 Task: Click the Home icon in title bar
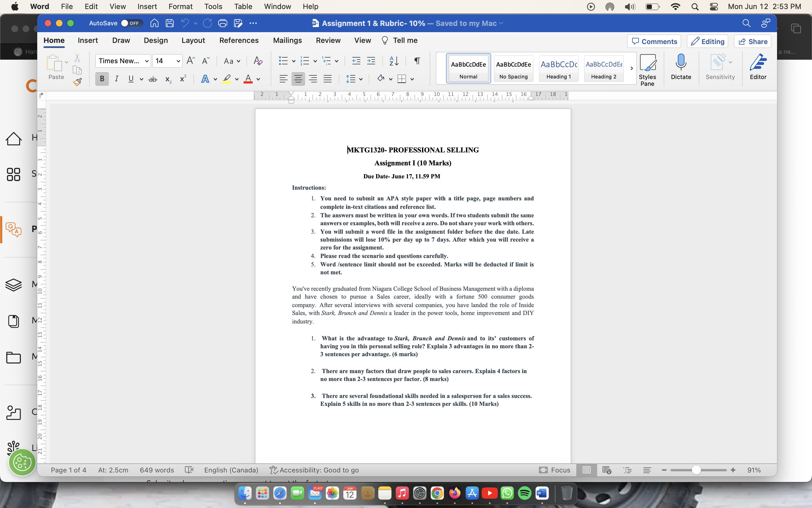pos(154,23)
